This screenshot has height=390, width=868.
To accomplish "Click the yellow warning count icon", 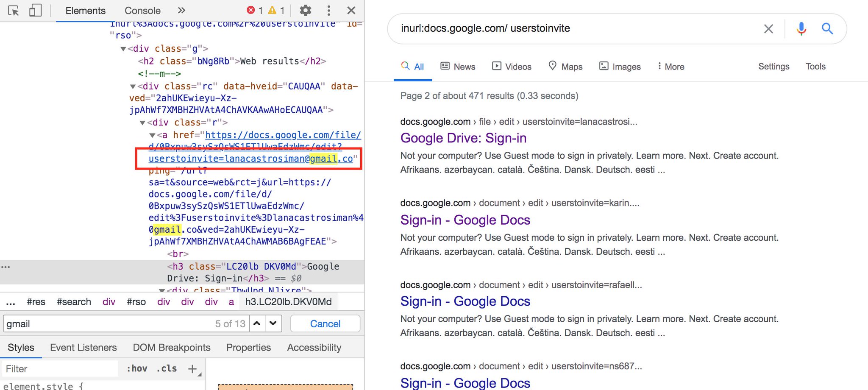I will (x=273, y=10).
